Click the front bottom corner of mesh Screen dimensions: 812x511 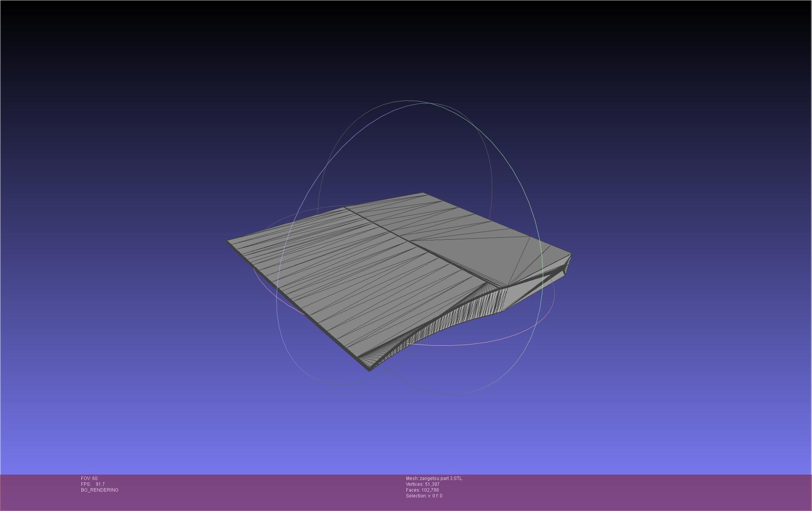[x=369, y=369]
